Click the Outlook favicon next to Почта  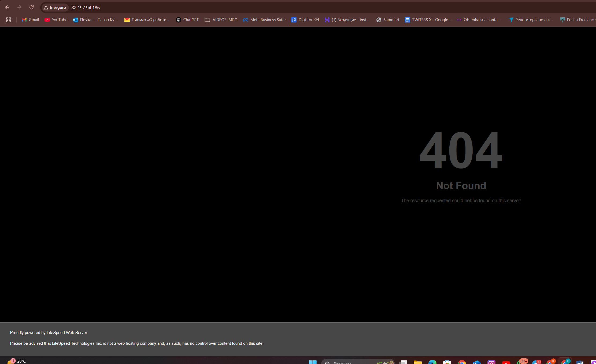click(75, 20)
